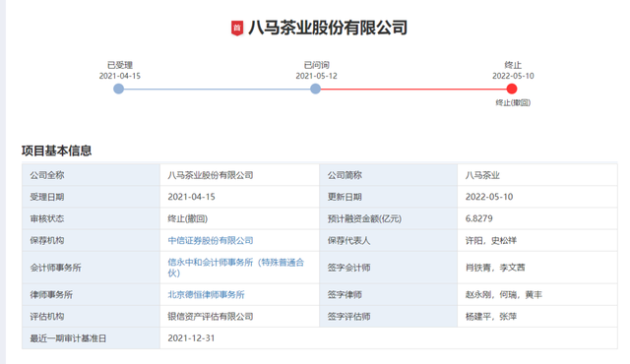Viewport: 630px width, 364px height.
Task: Click the 项目基本信息 section heading
Action: pyautogui.click(x=57, y=151)
